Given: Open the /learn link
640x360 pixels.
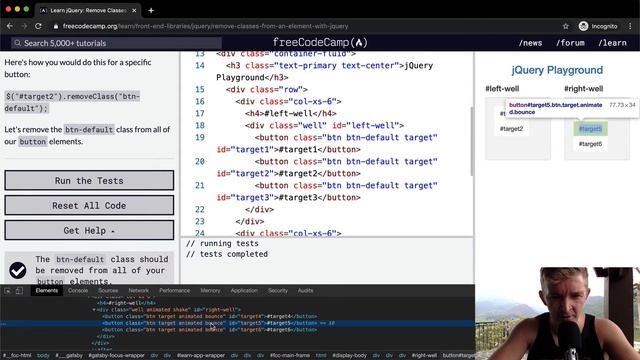Looking at the screenshot, I should tap(612, 43).
